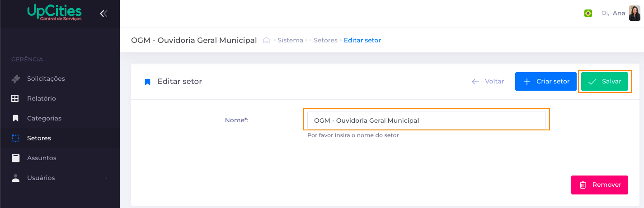This screenshot has width=644, height=208.
Task: Click the Usuários person icon
Action: pos(15,178)
